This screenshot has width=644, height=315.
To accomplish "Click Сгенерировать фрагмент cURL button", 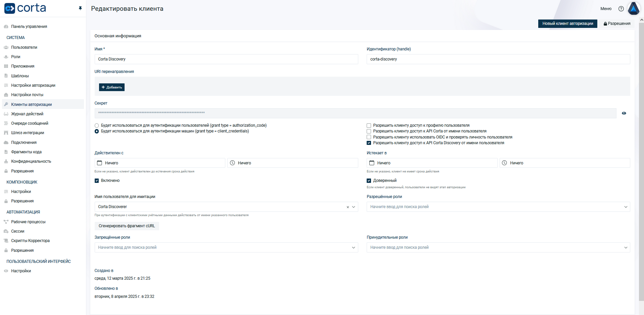I will coord(127,226).
